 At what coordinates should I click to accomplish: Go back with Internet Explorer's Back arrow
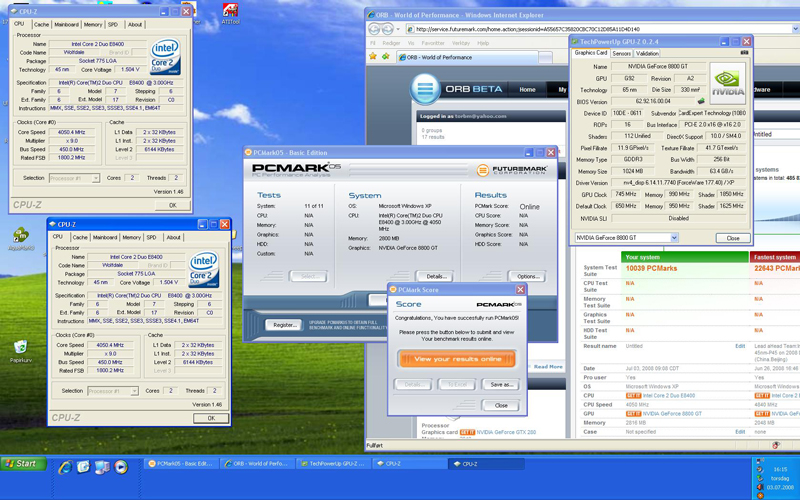374,29
